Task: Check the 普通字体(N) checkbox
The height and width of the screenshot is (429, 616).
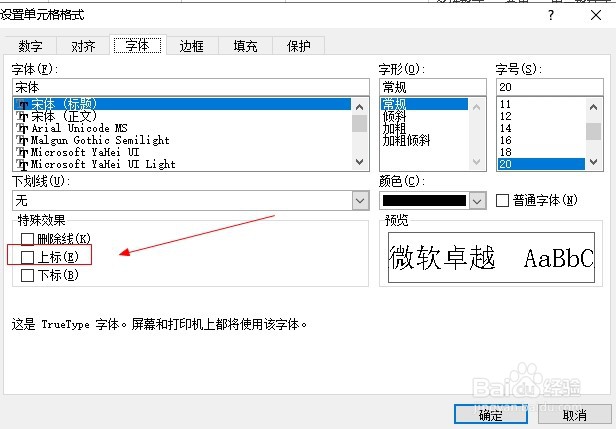Action: point(502,201)
